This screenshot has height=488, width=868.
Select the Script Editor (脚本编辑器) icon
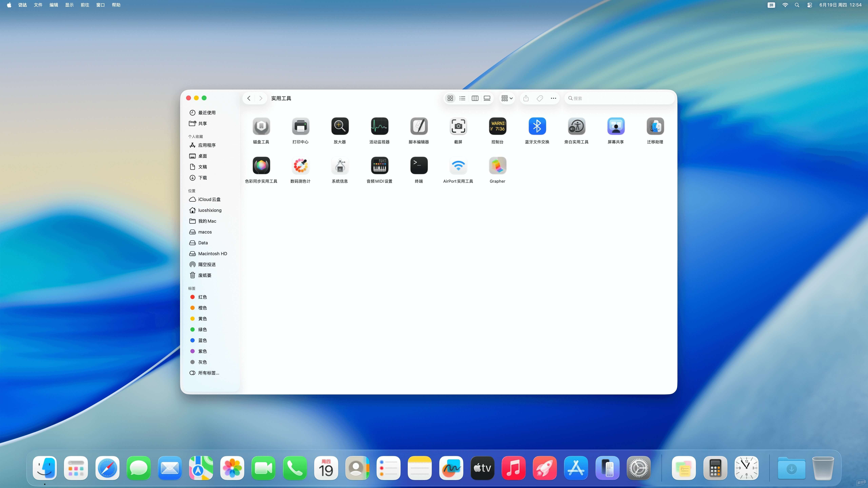coord(419,126)
